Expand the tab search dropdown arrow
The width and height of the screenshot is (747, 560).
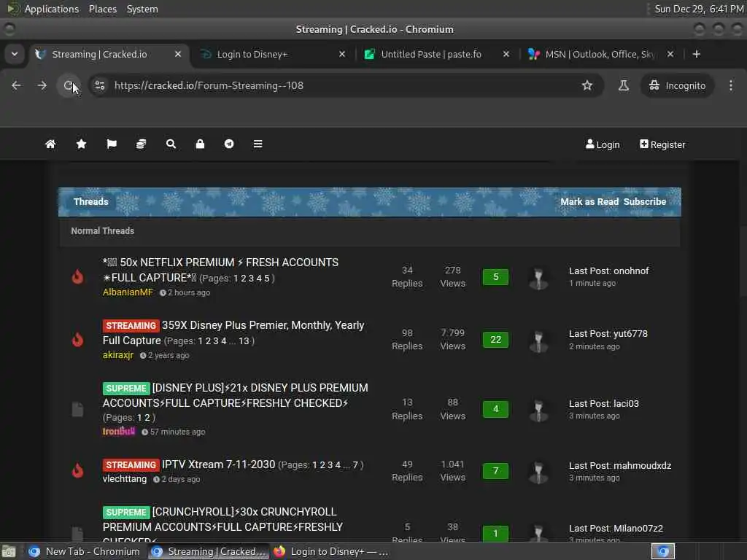(15, 54)
